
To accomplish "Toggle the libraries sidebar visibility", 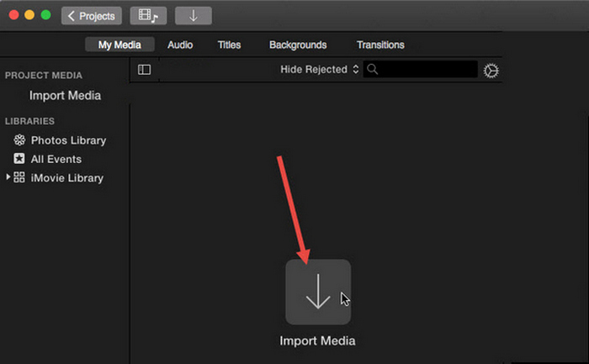I will tap(144, 70).
